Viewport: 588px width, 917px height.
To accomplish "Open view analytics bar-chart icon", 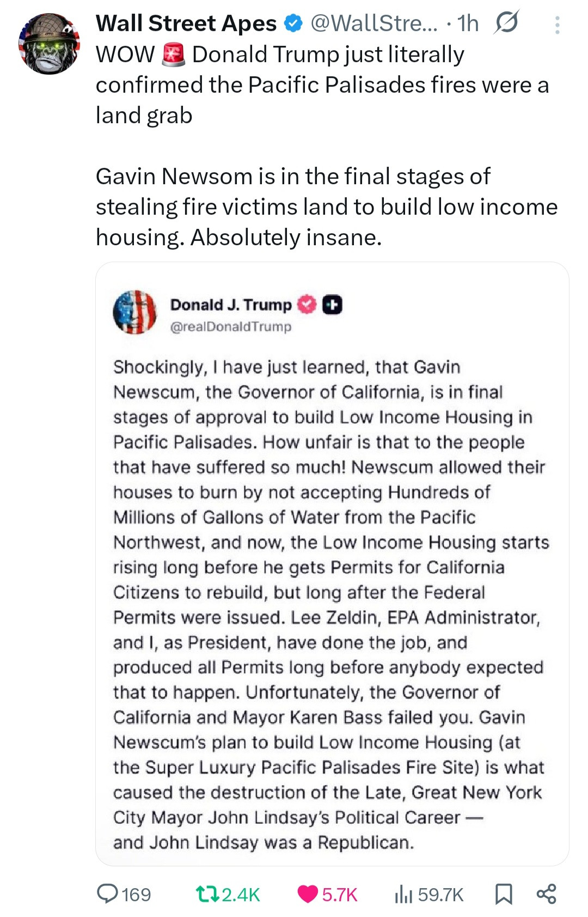I will pyautogui.click(x=404, y=894).
